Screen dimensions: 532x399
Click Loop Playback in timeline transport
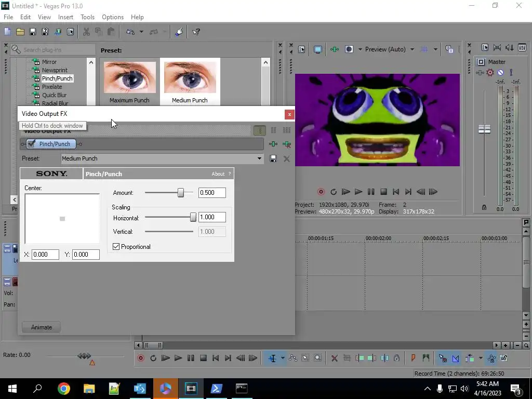[x=153, y=358]
